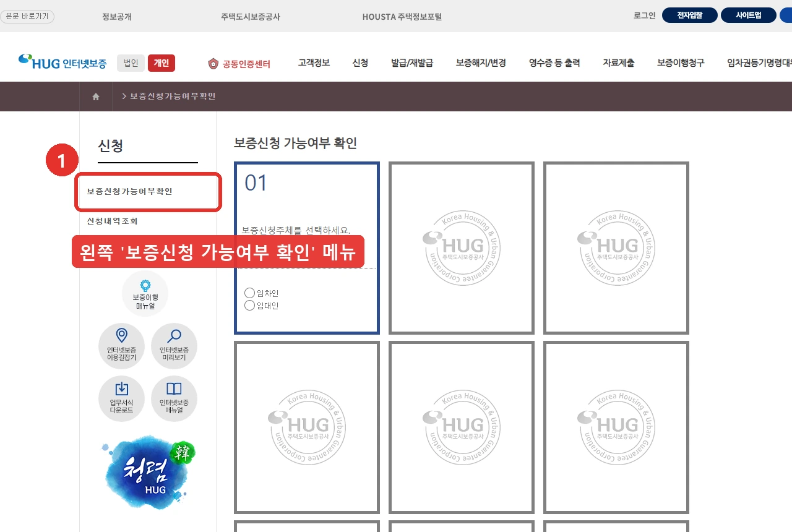
Task: Select the 임대인 radio button
Action: 250,305
